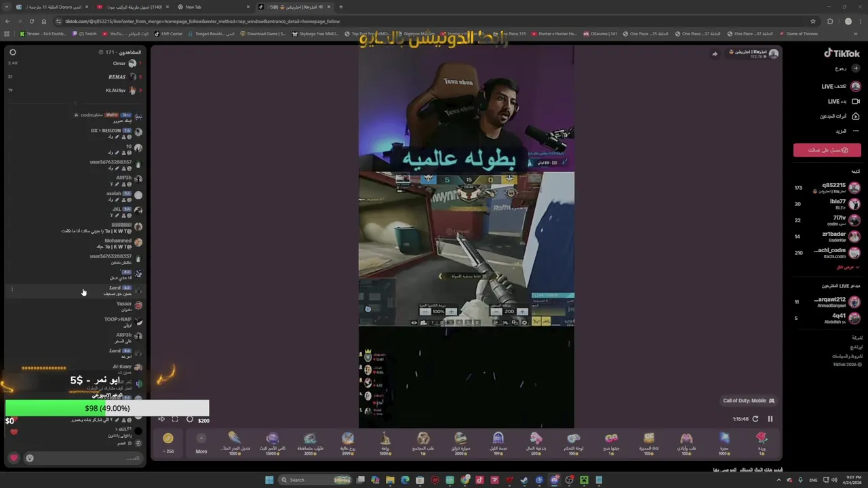Image resolution: width=868 pixels, height=488 pixels.
Task: Click the TikTok logo
Action: 842,53
